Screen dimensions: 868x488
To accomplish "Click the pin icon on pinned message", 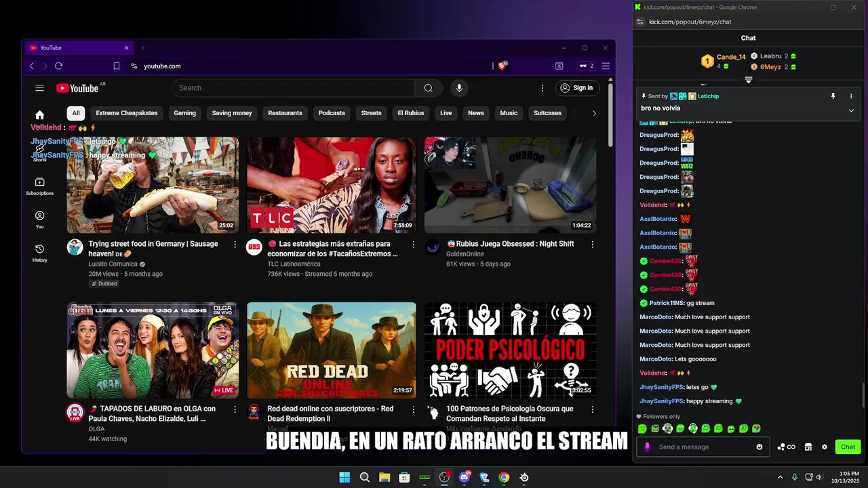I will pyautogui.click(x=833, y=96).
